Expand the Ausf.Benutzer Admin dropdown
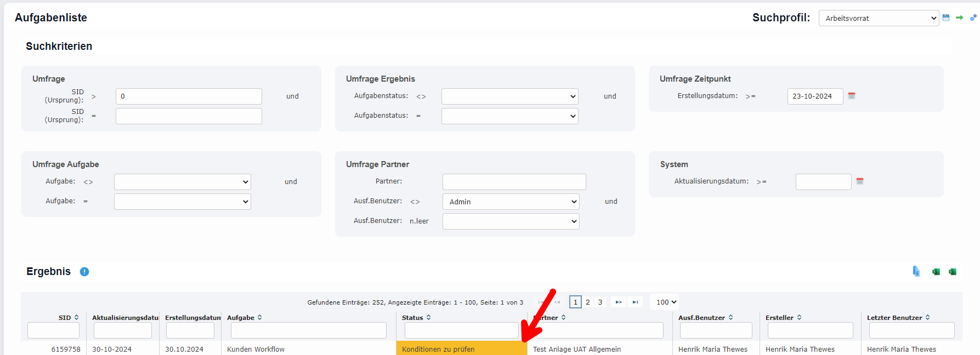 511,202
